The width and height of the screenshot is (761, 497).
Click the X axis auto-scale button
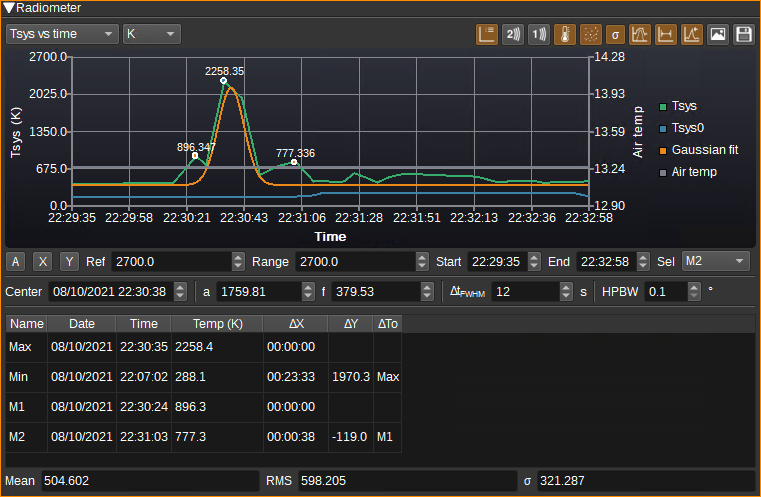point(43,262)
